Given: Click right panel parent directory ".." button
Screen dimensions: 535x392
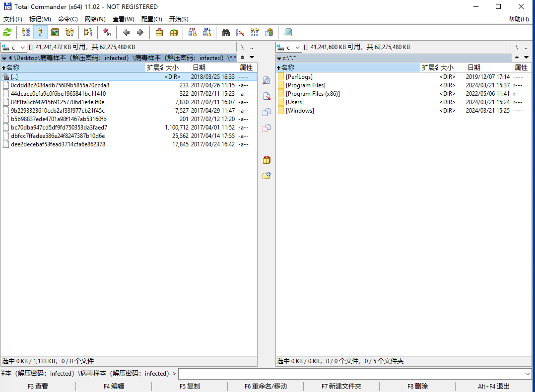Looking at the screenshot, I should [526, 48].
